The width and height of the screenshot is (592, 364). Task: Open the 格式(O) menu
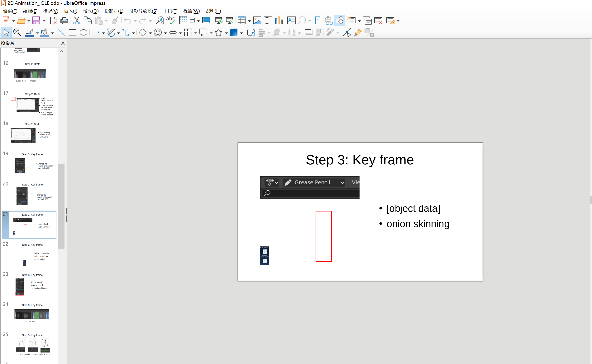pos(91,11)
